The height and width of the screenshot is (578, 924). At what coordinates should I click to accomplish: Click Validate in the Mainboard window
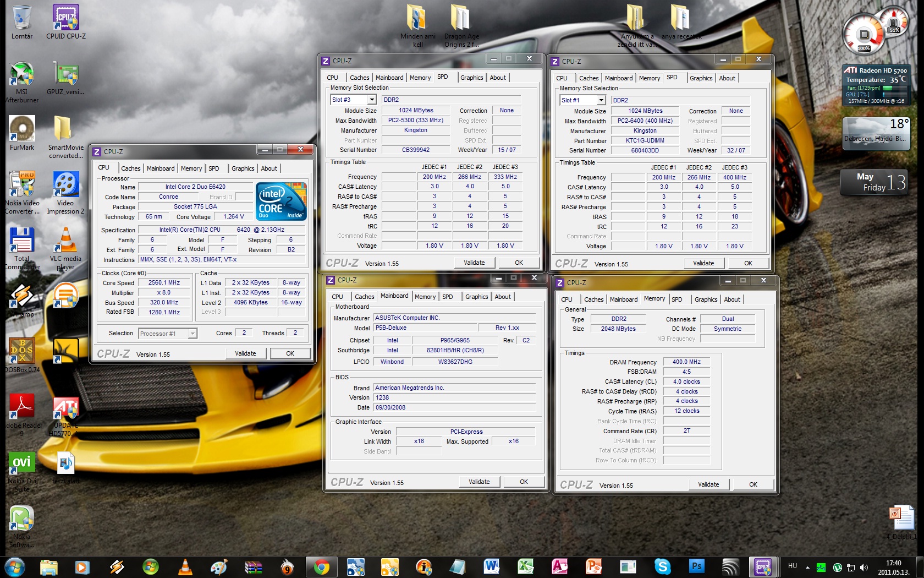(x=479, y=482)
